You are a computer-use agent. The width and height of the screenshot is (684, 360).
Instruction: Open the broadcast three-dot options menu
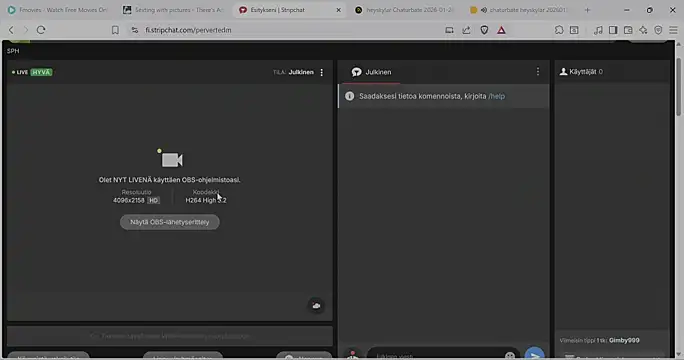point(321,72)
